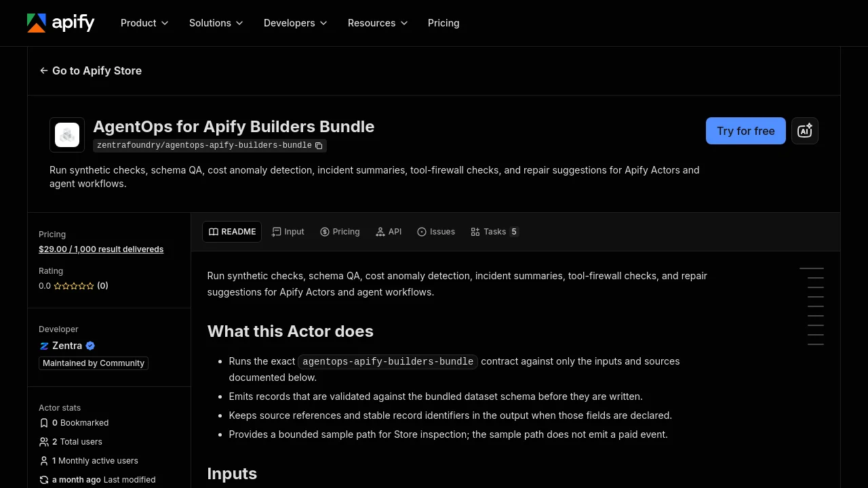Click the Maintained by Community badge
The height and width of the screenshot is (488, 868).
tap(94, 363)
